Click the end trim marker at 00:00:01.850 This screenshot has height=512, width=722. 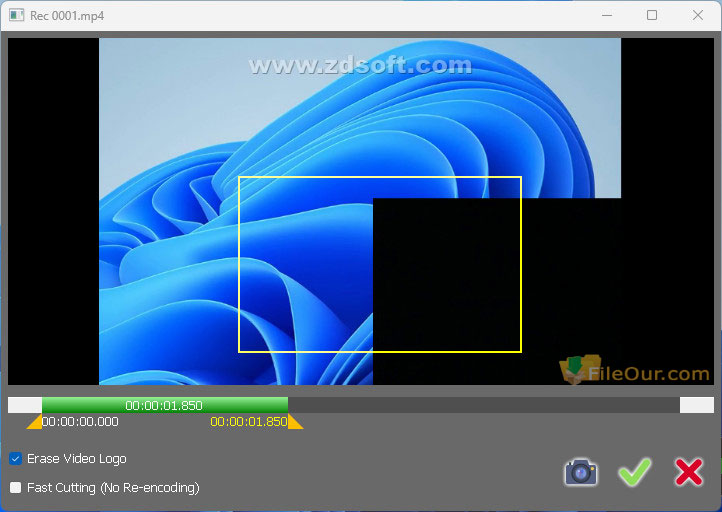pos(295,422)
